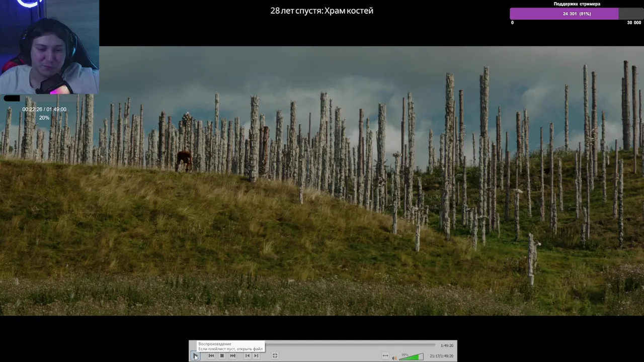Click the loop/stretch arrows icon
Viewport: 644px width, 362px height.
click(385, 356)
